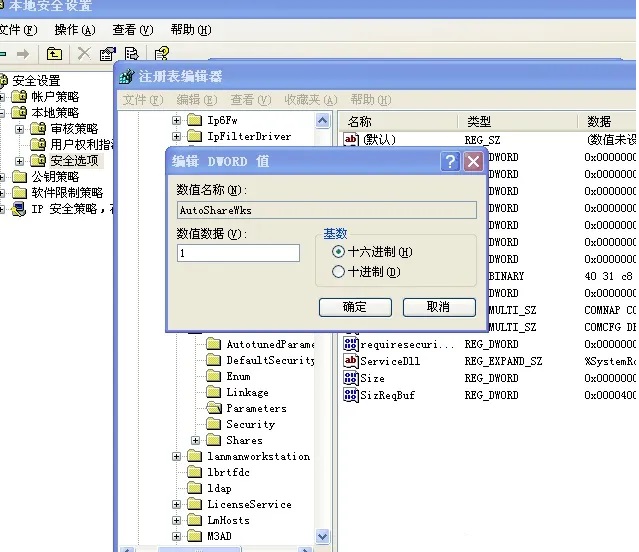The image size is (639, 552).
Task: Click the Ip6Fw folder icon
Action: [194, 120]
